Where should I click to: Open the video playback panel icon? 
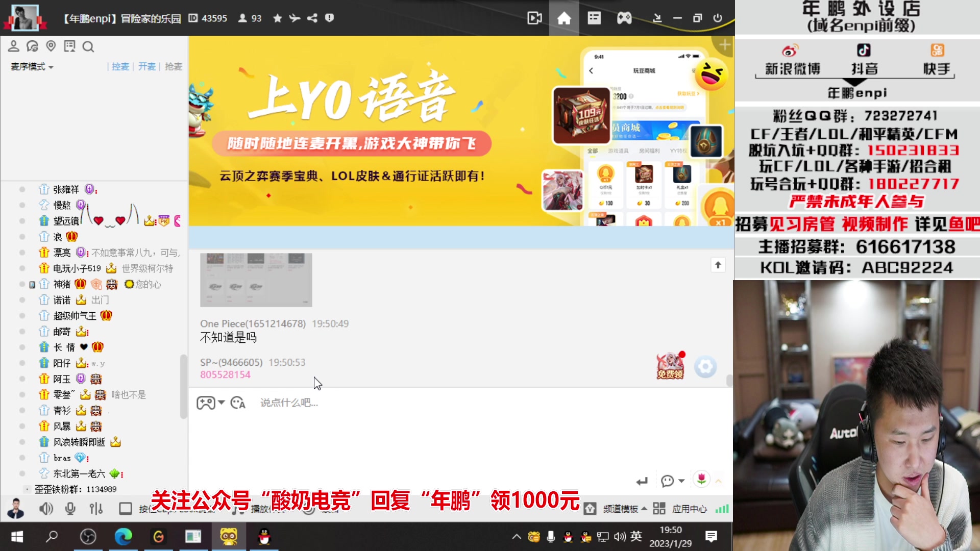point(534,18)
